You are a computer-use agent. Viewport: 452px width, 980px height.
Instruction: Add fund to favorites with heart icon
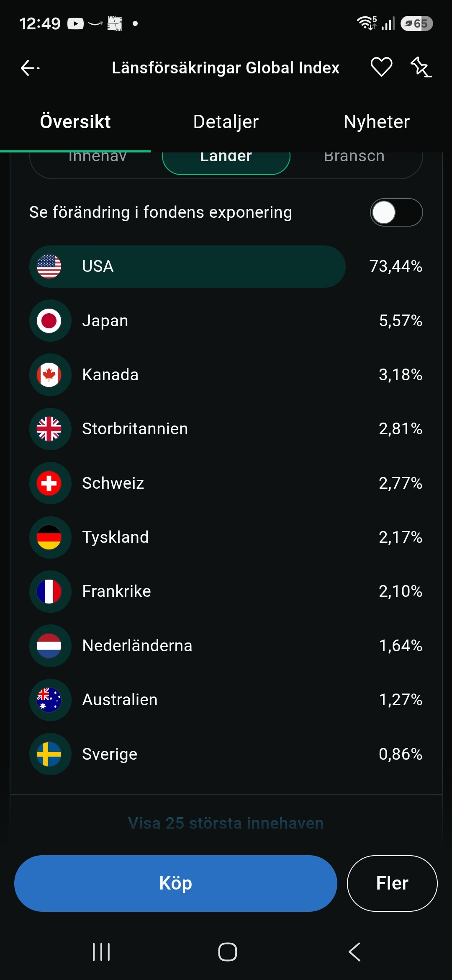click(x=381, y=67)
